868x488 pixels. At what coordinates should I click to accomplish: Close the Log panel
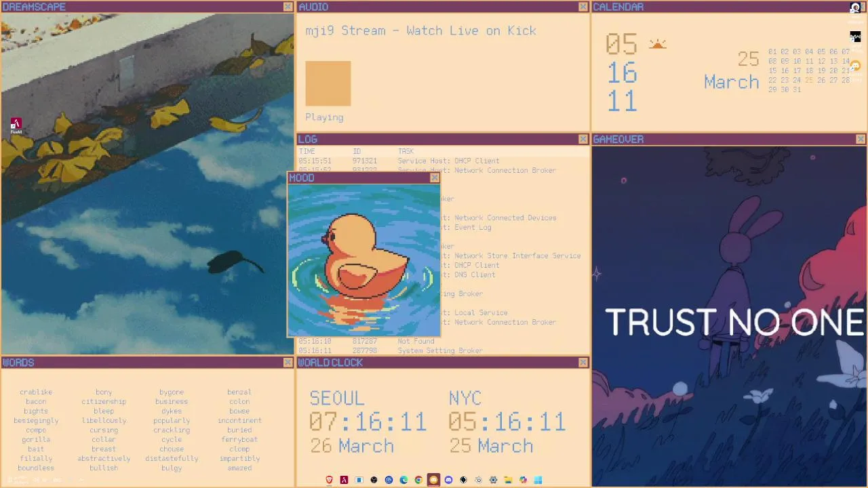click(583, 139)
